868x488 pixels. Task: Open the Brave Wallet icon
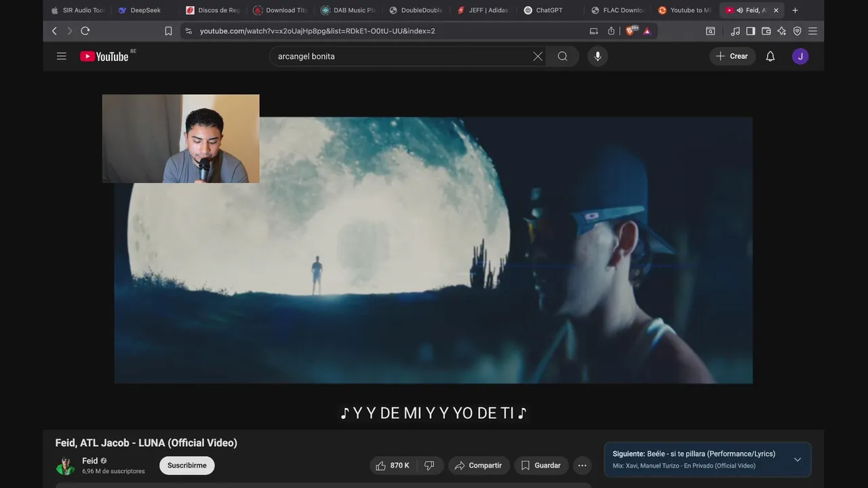pyautogui.click(x=766, y=30)
